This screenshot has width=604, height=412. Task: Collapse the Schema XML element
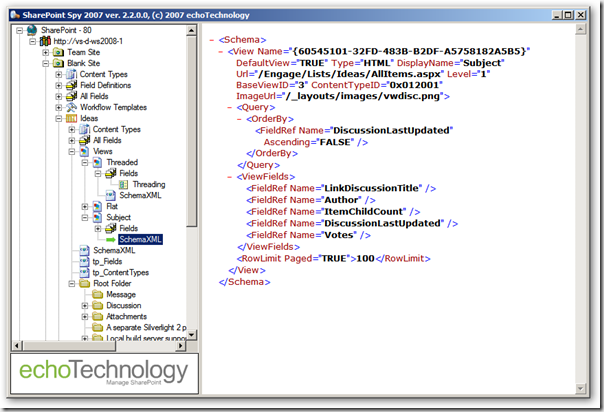tap(211, 40)
